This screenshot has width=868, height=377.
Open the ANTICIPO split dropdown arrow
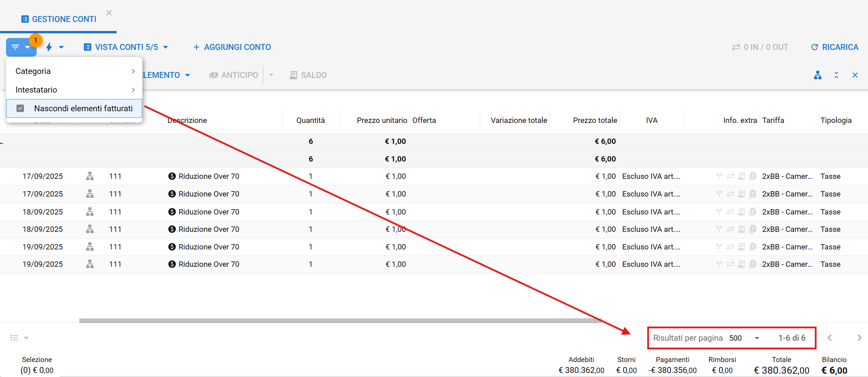(x=271, y=75)
